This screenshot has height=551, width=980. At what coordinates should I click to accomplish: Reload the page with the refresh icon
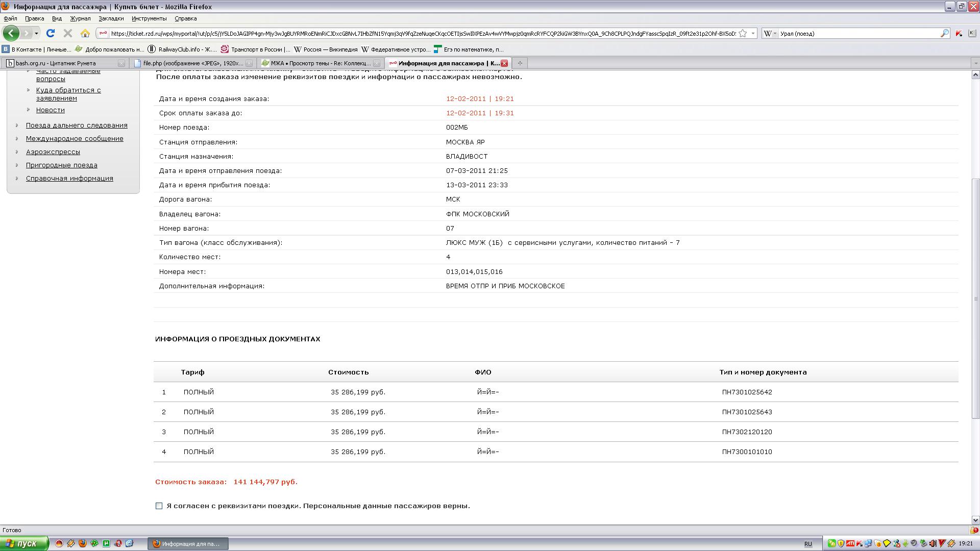tap(50, 33)
